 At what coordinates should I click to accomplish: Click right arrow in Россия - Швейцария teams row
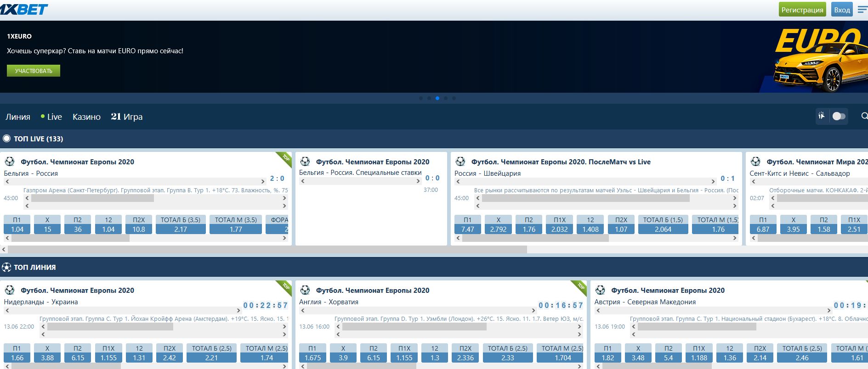click(x=713, y=182)
